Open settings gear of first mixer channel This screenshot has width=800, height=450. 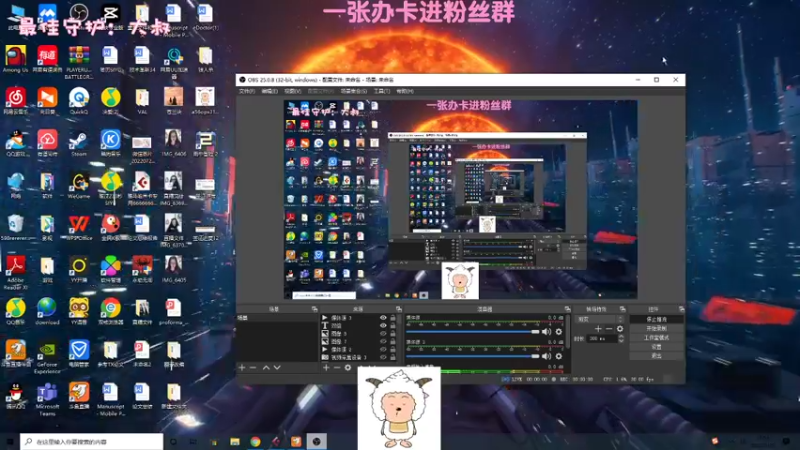(559, 332)
